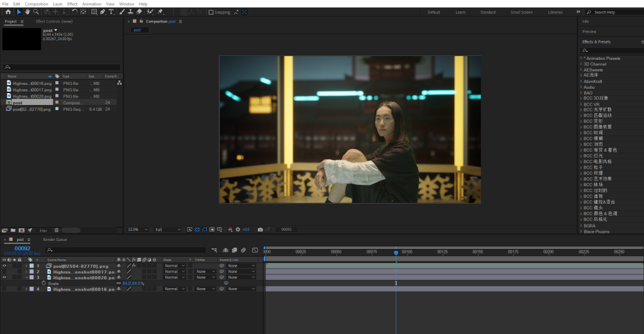Hide layer 3 Highres 00020 eye
The width and height of the screenshot is (644, 334).
coord(4,277)
